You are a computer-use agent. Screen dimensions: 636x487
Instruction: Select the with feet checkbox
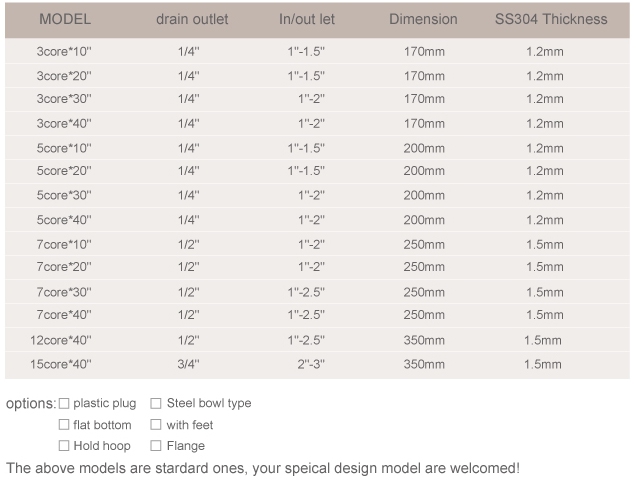(x=156, y=425)
